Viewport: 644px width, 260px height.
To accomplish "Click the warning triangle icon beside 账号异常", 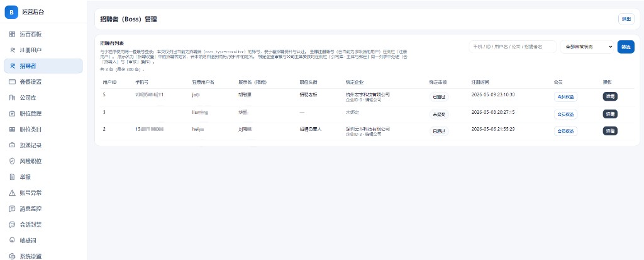I will [13, 193].
